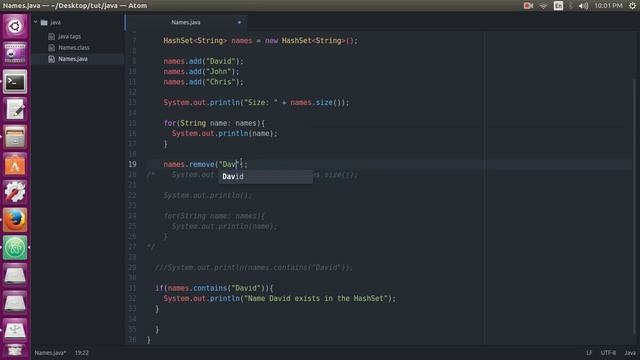The image size is (640, 360).
Task: Place cursor on names.add("John") line
Action: (201, 71)
